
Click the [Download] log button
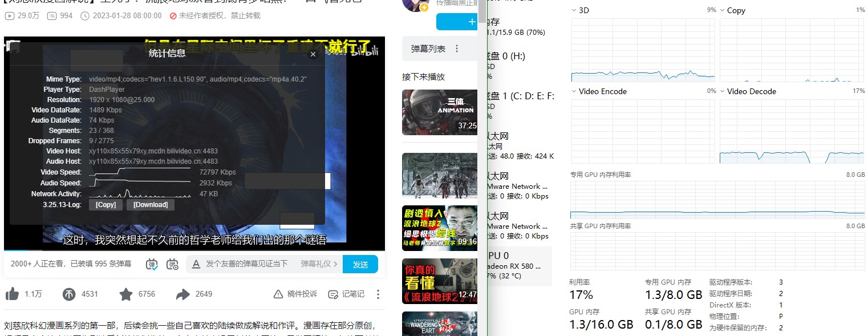pyautogui.click(x=151, y=205)
